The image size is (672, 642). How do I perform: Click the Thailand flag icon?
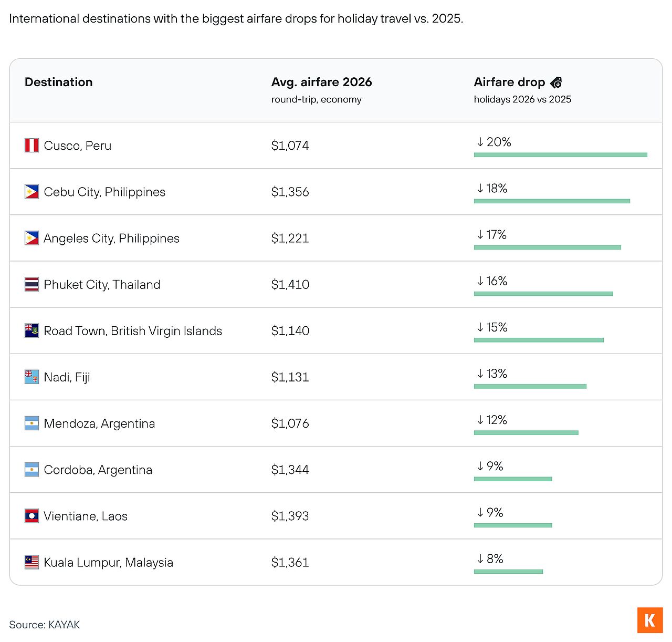[31, 284]
